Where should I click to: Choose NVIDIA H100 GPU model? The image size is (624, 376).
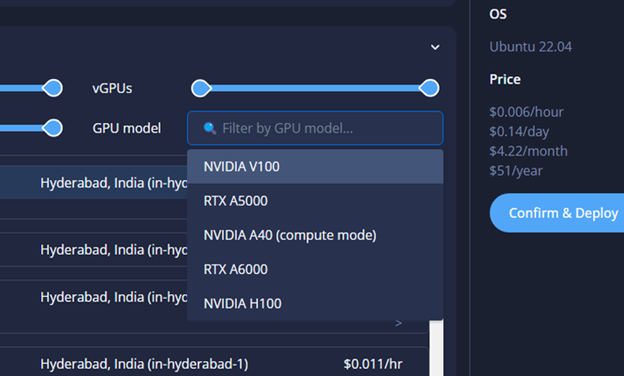click(315, 304)
